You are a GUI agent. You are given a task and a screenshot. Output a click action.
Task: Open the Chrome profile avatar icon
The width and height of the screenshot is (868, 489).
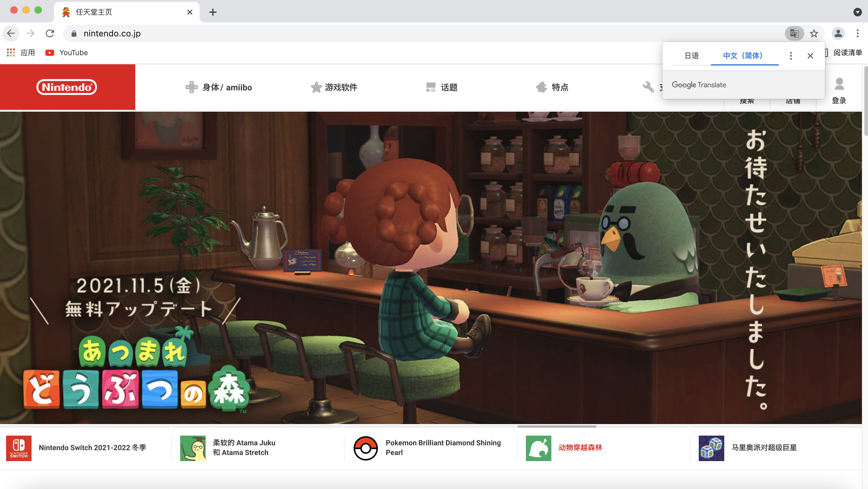838,33
